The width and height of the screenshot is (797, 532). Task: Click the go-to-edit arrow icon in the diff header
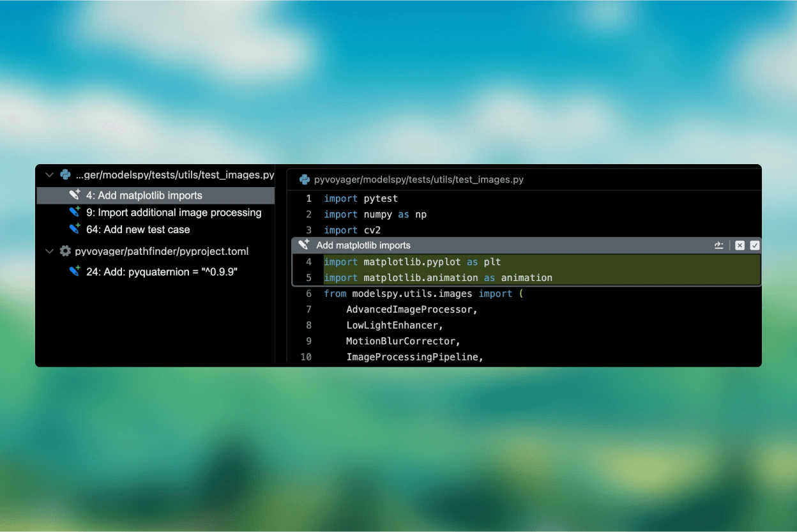coord(719,245)
